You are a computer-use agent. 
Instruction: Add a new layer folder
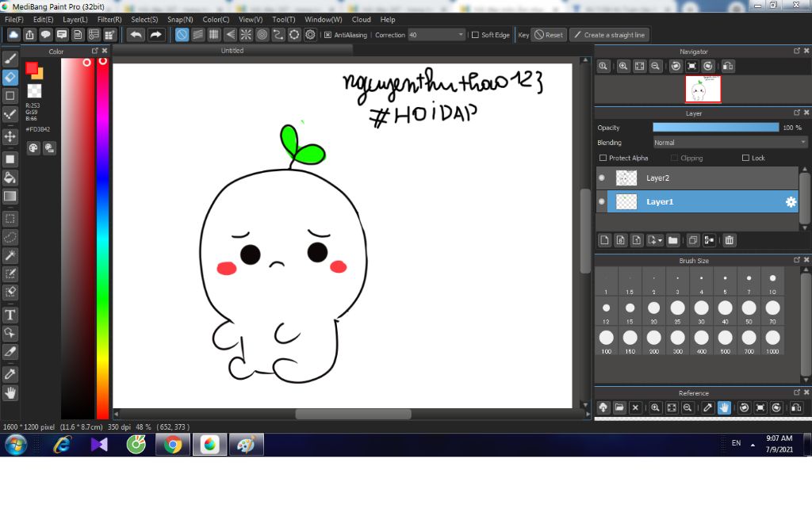pyautogui.click(x=672, y=240)
